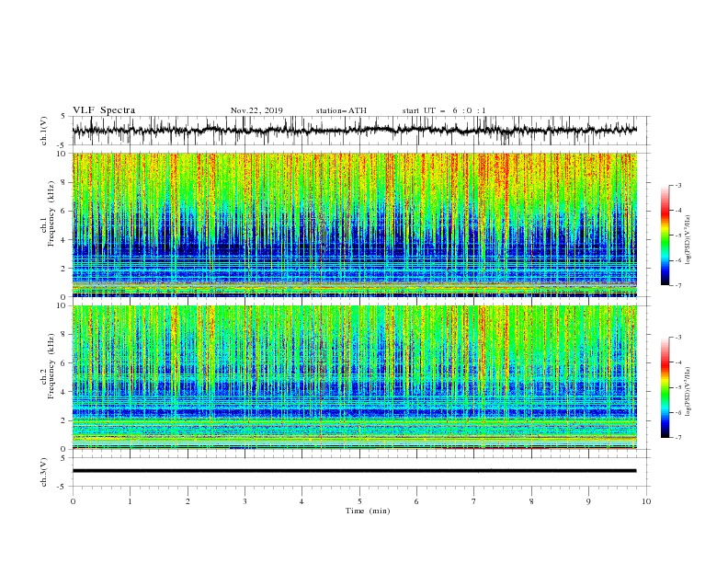Click the "ch.3(V)" axis label

pos(44,472)
